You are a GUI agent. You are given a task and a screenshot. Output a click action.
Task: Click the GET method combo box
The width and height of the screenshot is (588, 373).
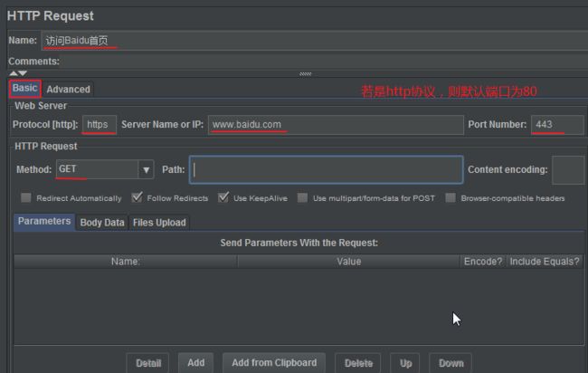105,169
